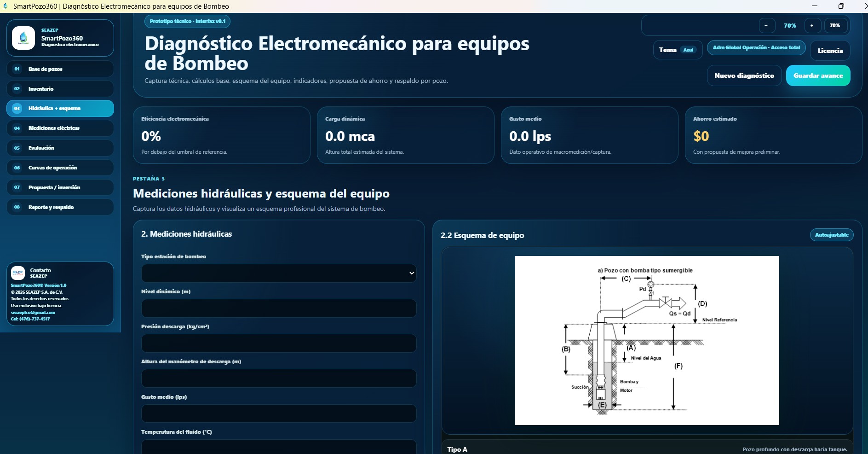The width and height of the screenshot is (868, 454).
Task: Click the Tipo A label
Action: [x=457, y=450]
